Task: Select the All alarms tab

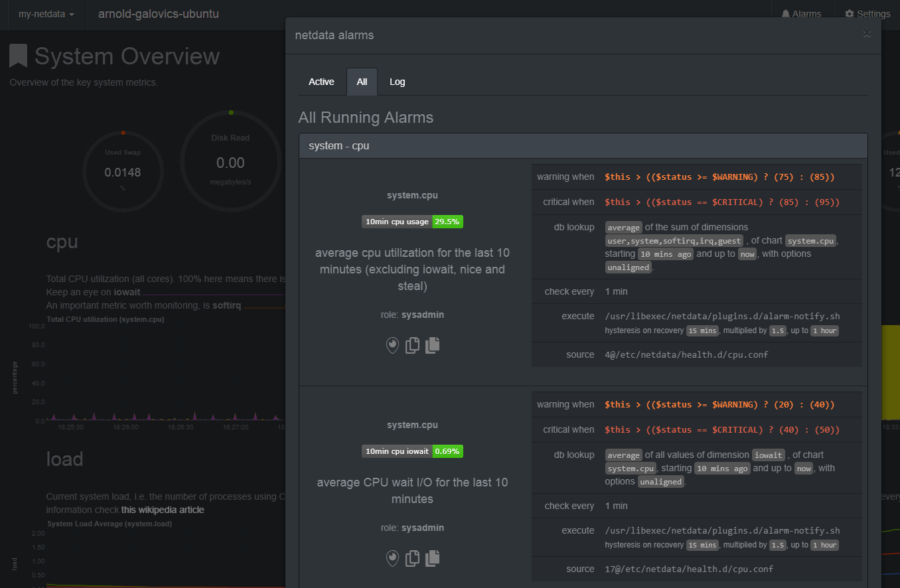Action: 362,82
